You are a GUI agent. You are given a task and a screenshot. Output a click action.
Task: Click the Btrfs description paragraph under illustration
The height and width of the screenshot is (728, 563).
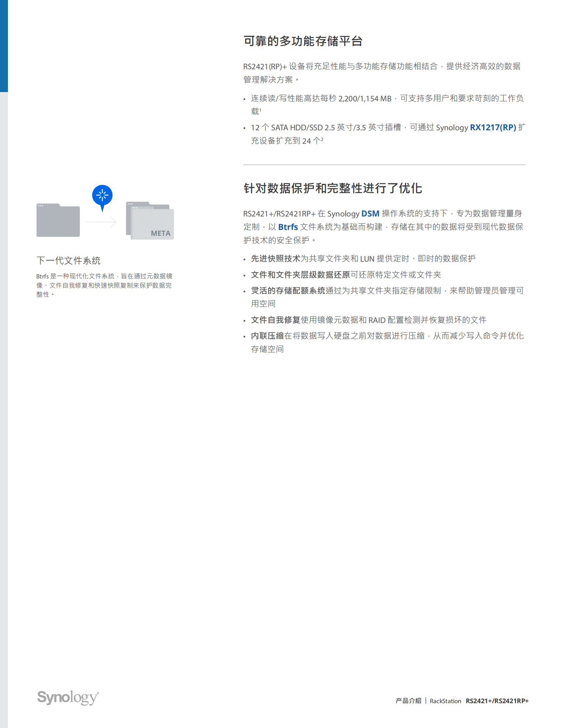point(104,285)
